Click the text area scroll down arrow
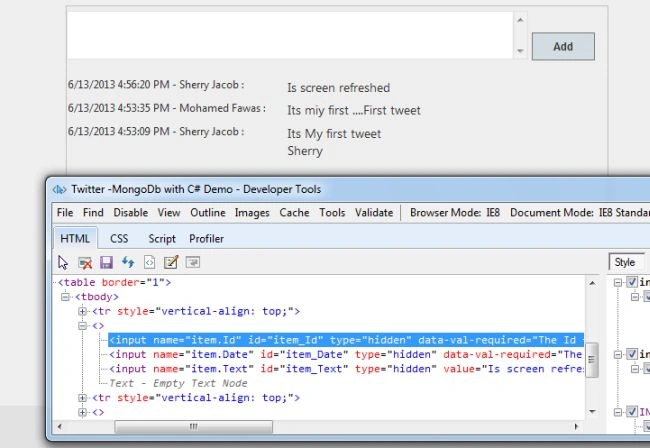The height and width of the screenshot is (448, 650). (x=520, y=51)
